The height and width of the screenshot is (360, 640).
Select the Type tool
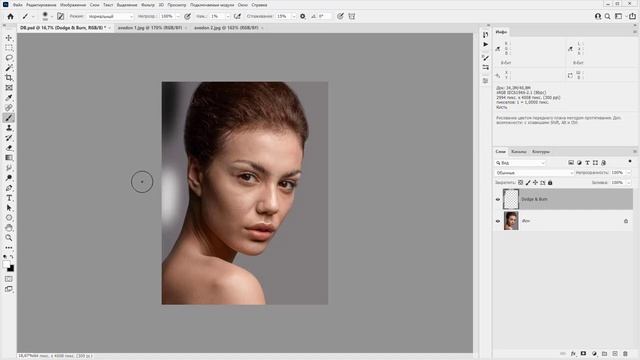click(x=9, y=198)
